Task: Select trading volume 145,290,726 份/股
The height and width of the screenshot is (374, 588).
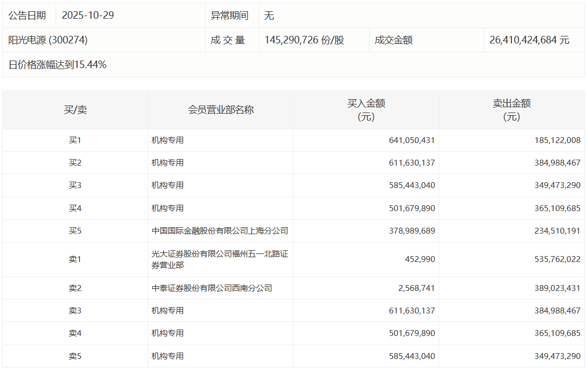Action: [304, 40]
